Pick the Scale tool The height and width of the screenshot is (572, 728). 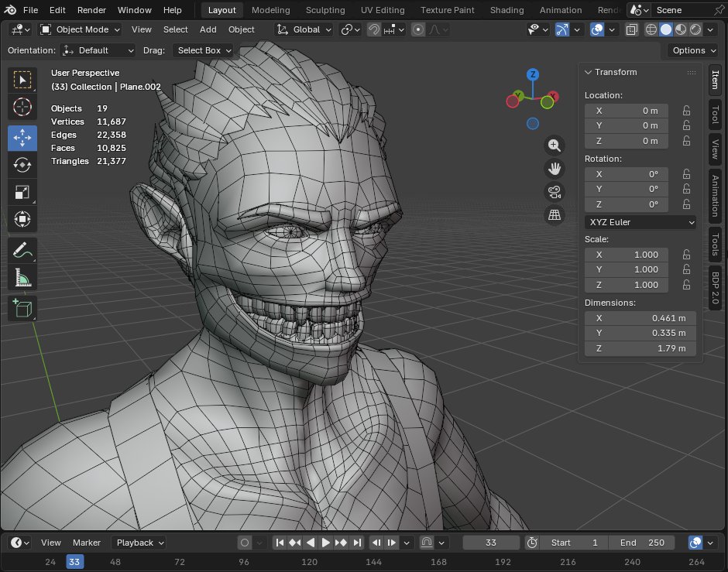coord(22,192)
